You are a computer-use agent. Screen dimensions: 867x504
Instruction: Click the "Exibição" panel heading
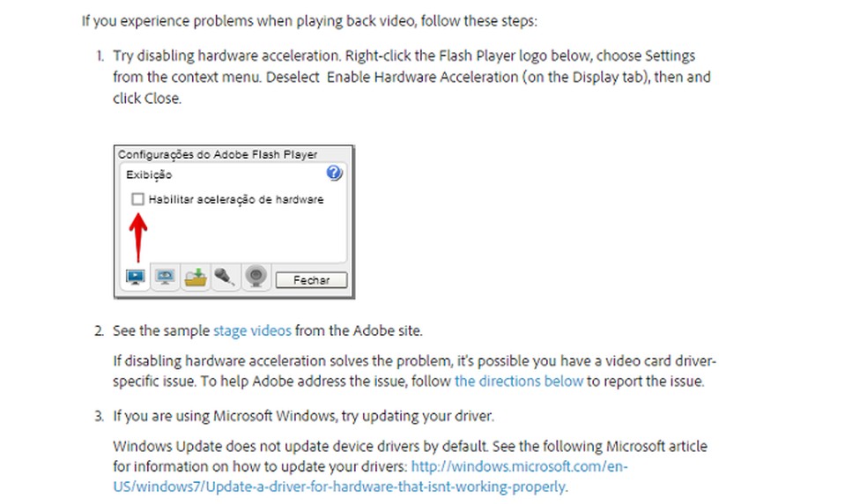pyautogui.click(x=149, y=175)
